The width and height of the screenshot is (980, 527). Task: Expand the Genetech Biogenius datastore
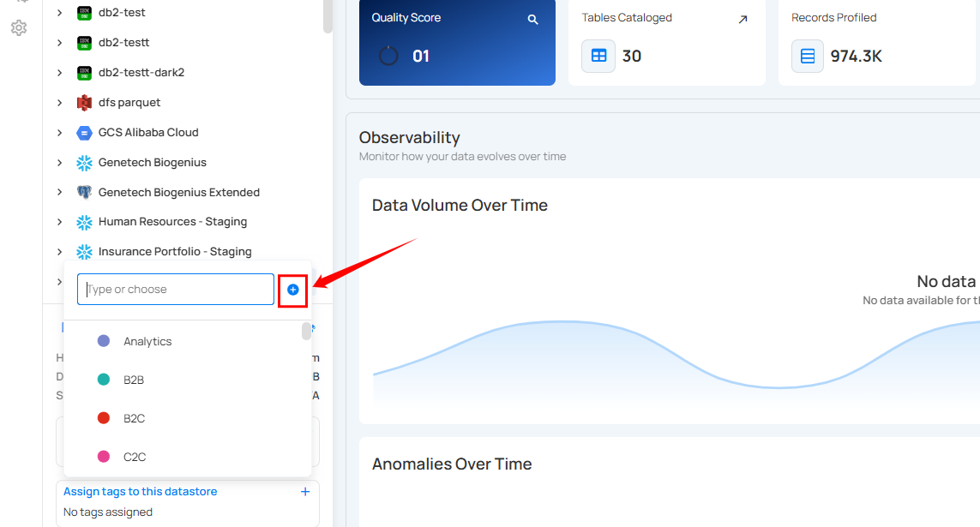pyautogui.click(x=59, y=163)
